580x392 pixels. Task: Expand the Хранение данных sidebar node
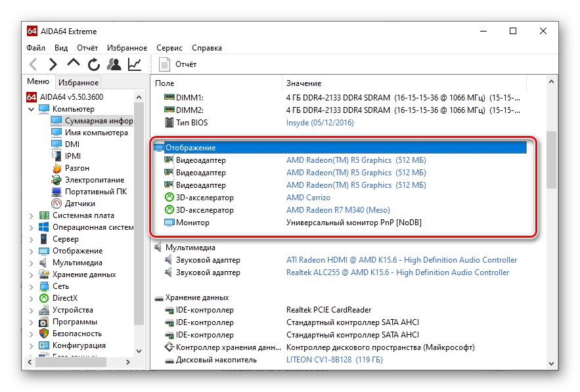click(x=32, y=274)
